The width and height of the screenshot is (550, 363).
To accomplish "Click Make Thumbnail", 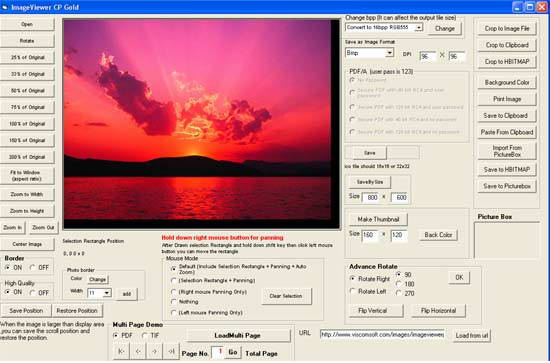I will [378, 219].
